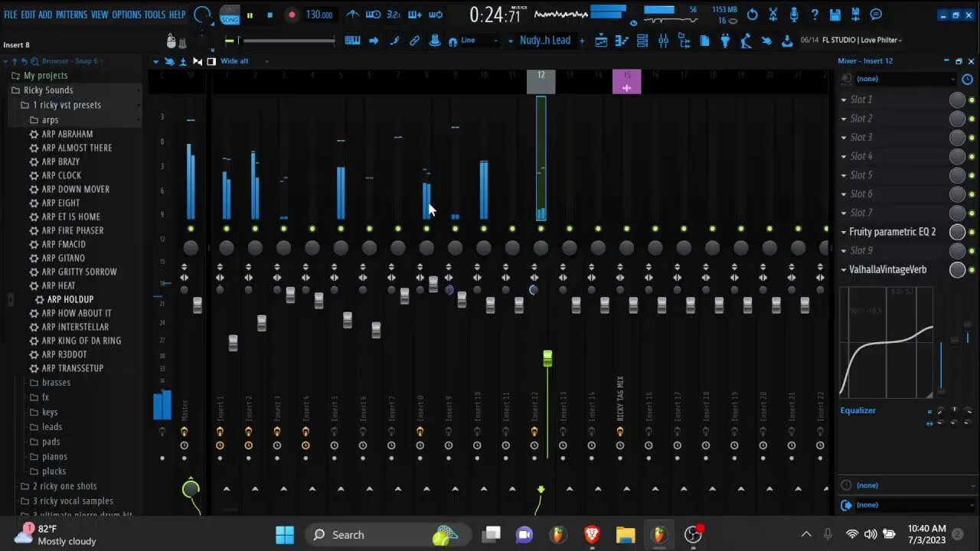The image size is (980, 551).
Task: Select the Wide alt mixer layout dropdown
Action: 243,61
